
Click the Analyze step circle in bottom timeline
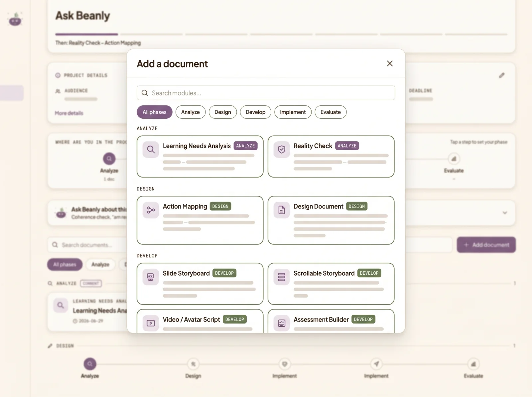90,364
